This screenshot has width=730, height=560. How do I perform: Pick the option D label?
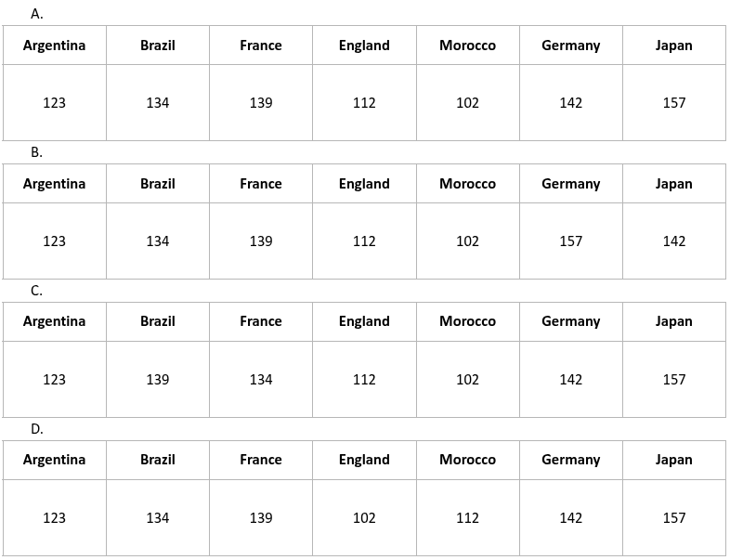click(37, 429)
